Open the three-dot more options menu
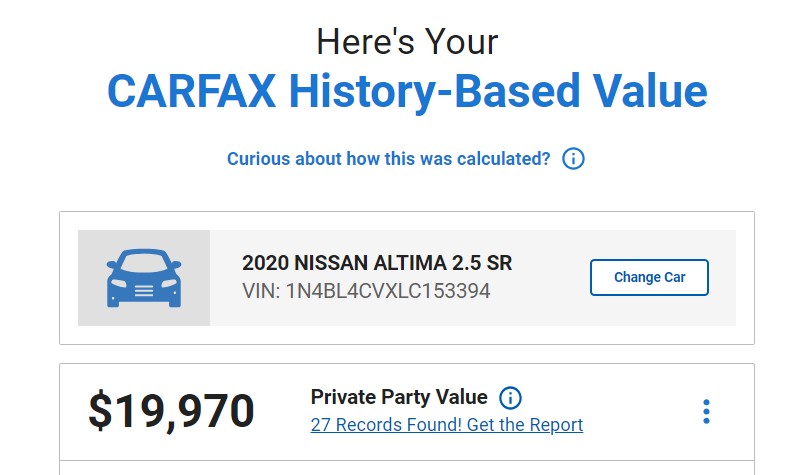 tap(706, 412)
